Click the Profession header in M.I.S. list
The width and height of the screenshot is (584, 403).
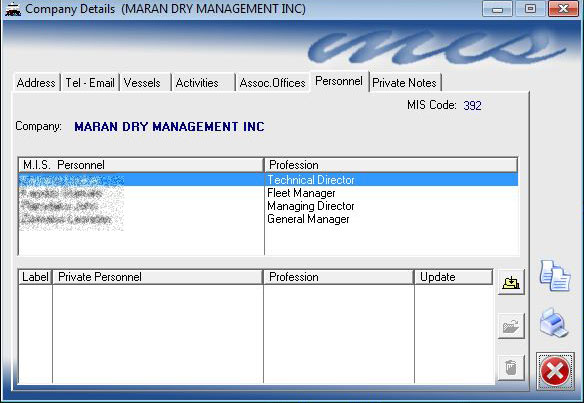click(391, 165)
